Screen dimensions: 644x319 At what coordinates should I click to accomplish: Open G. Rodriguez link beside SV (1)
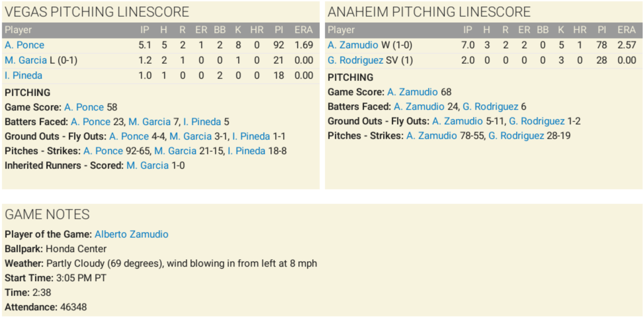(x=355, y=60)
